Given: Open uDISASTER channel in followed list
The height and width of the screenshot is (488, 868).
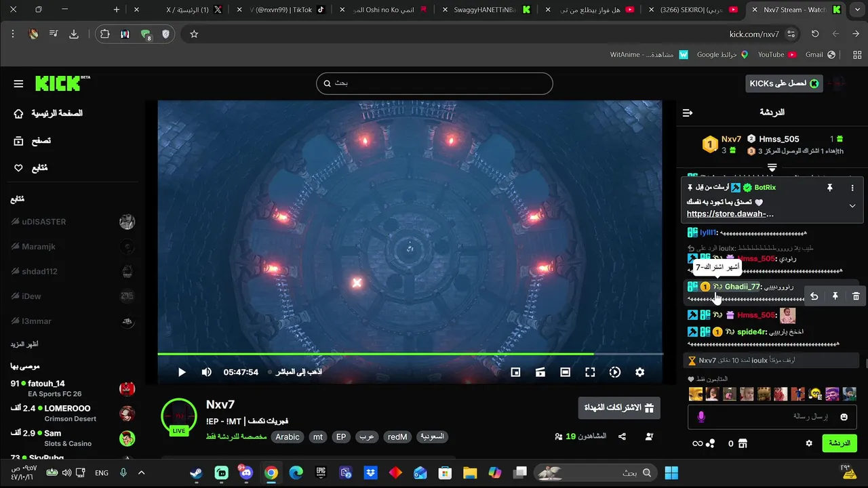Looking at the screenshot, I should 73,222.
